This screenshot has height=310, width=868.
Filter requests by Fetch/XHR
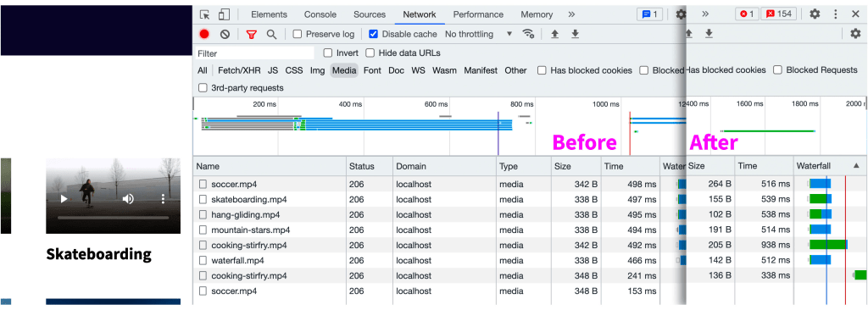pyautogui.click(x=239, y=70)
